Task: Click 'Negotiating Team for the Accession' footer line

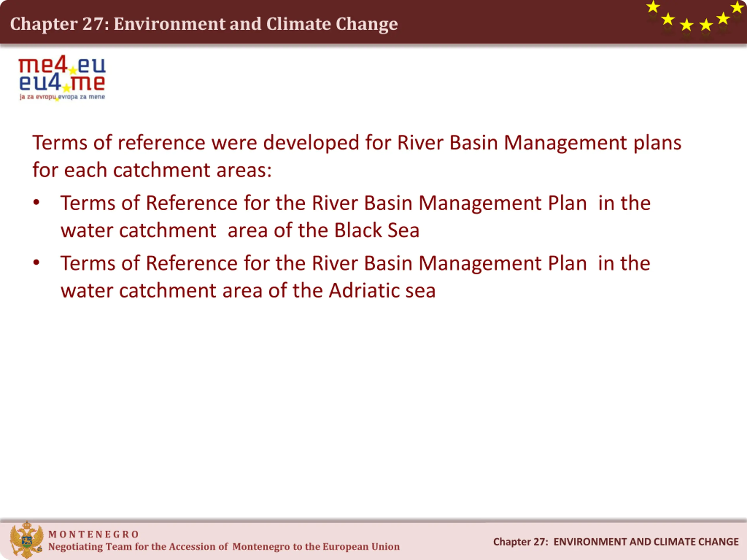Action: [224, 547]
